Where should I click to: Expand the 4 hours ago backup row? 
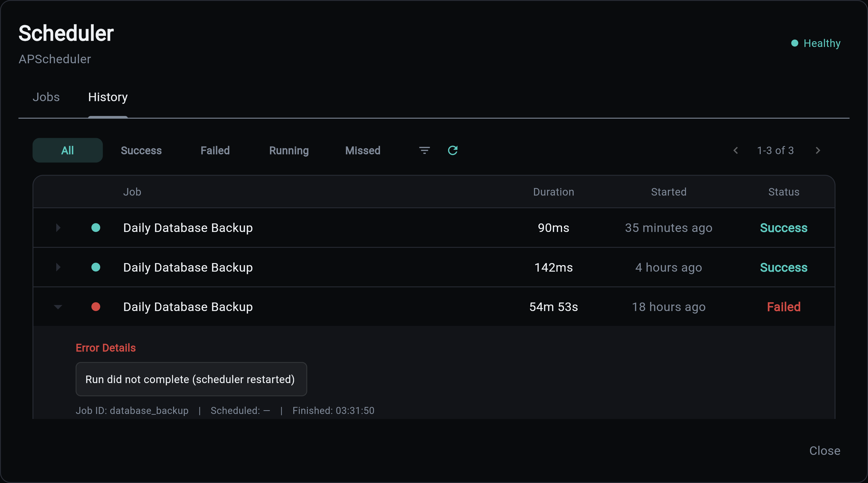coord(58,267)
